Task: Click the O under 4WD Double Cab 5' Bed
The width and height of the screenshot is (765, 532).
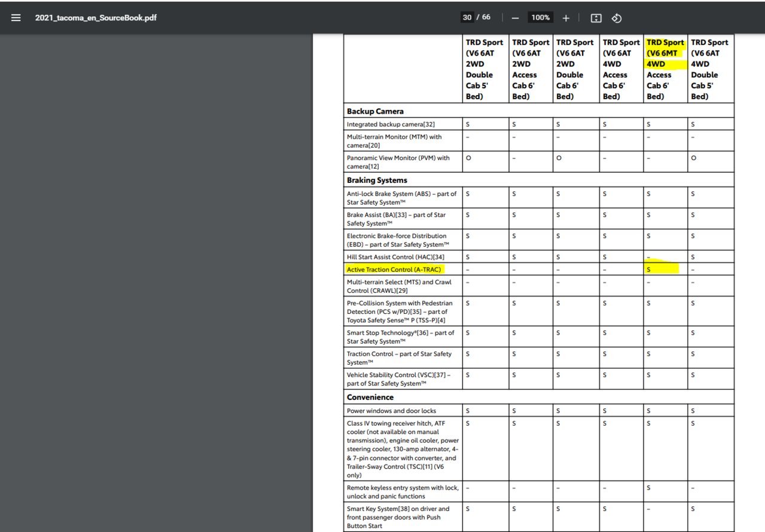Action: tap(693, 158)
